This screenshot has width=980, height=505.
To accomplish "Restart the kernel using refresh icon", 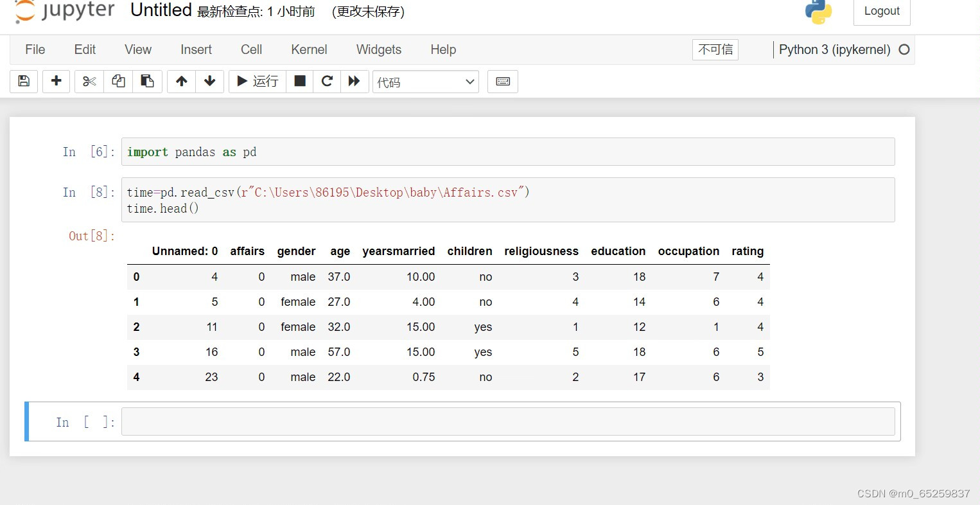I will pyautogui.click(x=327, y=81).
